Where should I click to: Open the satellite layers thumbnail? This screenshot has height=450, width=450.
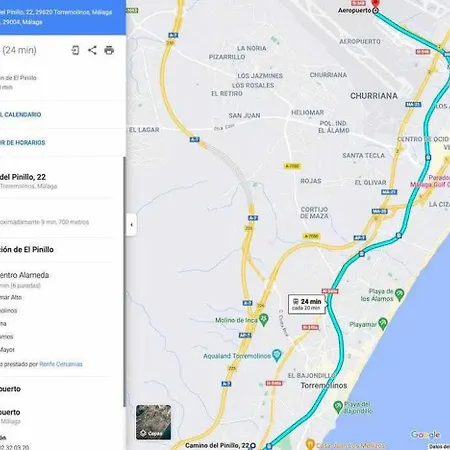click(154, 422)
